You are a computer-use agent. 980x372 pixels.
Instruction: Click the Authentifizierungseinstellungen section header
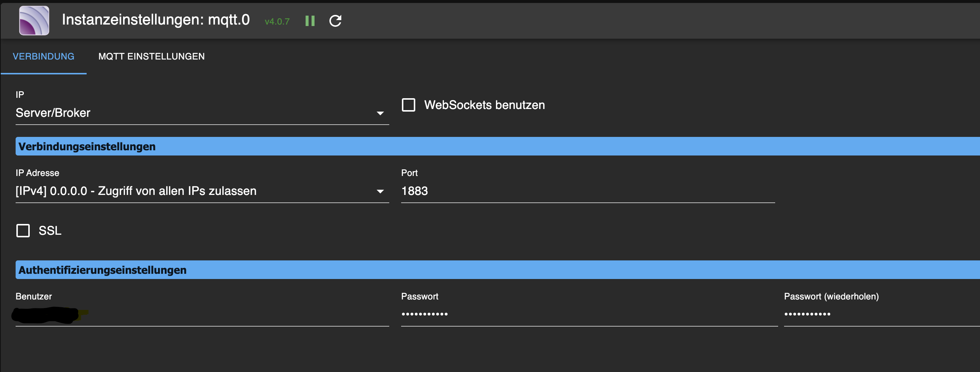(102, 270)
